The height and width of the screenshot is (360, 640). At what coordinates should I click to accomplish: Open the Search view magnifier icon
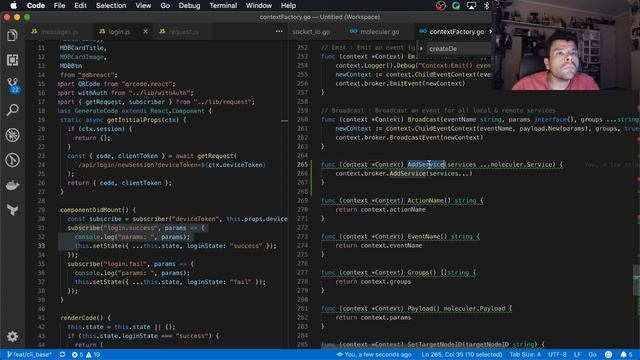12,110
